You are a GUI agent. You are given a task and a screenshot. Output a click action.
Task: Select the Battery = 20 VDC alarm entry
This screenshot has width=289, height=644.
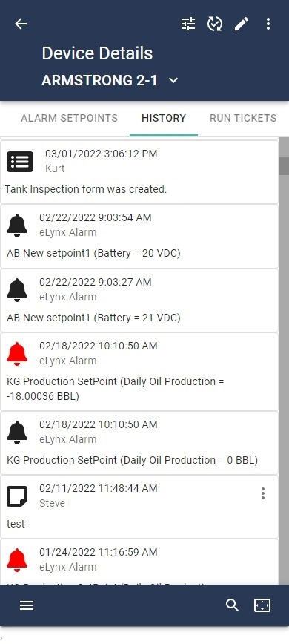(x=139, y=237)
